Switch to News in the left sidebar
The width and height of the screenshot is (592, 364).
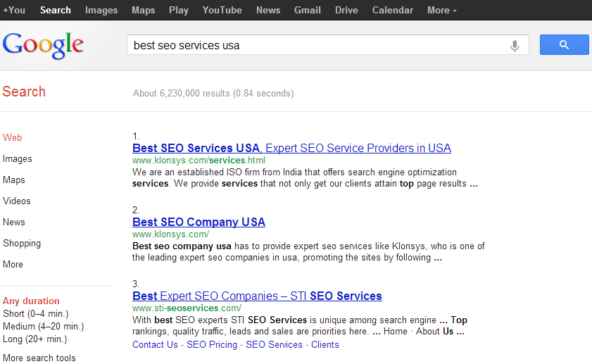14,222
